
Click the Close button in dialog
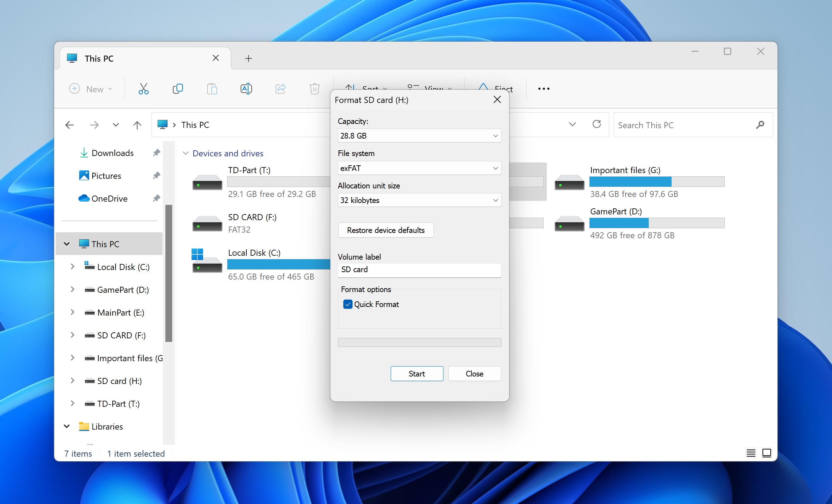[x=474, y=374]
